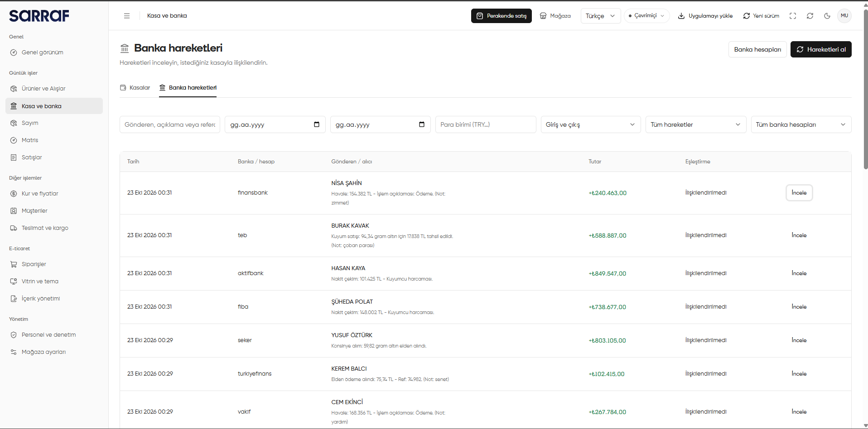This screenshot has width=868, height=429.
Task: Open Tüm banka hesapları dropdown
Action: [801, 124]
